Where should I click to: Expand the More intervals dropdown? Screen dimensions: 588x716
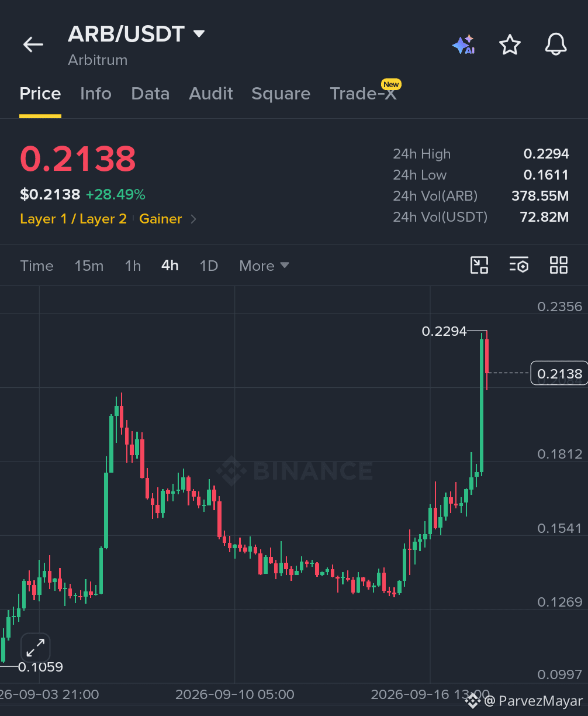(x=264, y=266)
